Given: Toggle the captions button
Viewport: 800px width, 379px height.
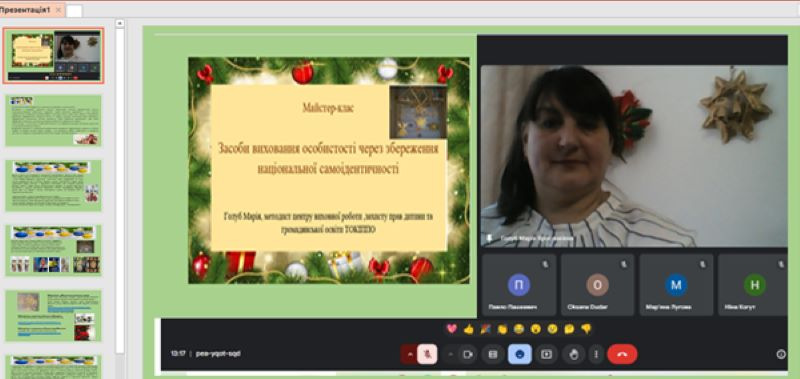Looking at the screenshot, I should (x=493, y=354).
